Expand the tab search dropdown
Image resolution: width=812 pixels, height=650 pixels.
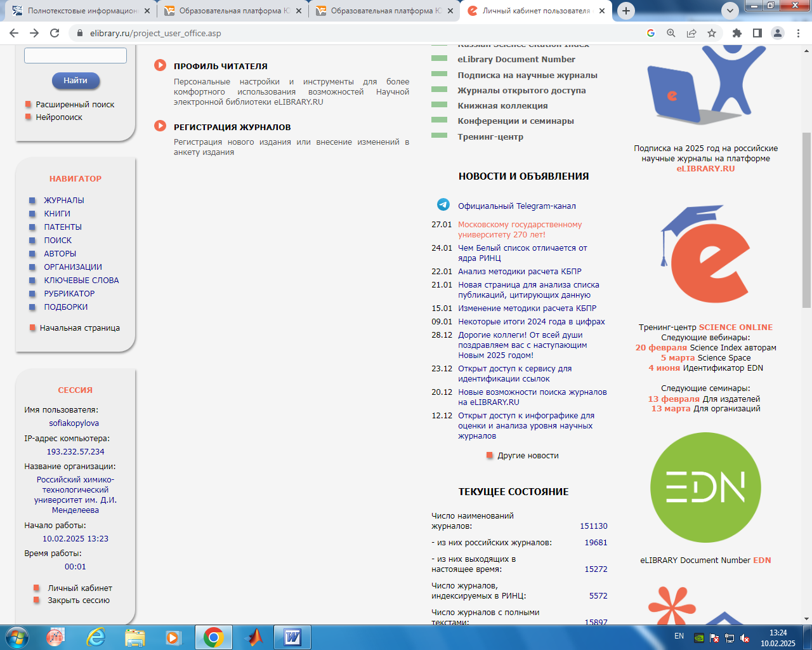[730, 10]
